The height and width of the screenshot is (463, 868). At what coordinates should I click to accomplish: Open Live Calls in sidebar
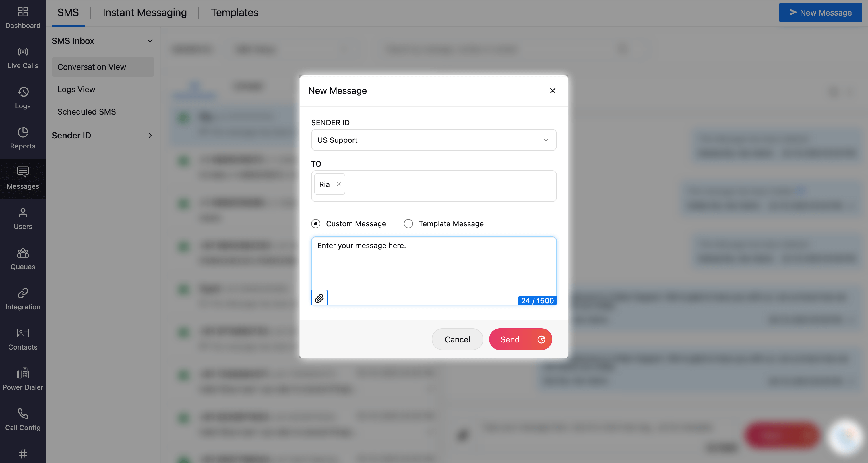(x=23, y=58)
